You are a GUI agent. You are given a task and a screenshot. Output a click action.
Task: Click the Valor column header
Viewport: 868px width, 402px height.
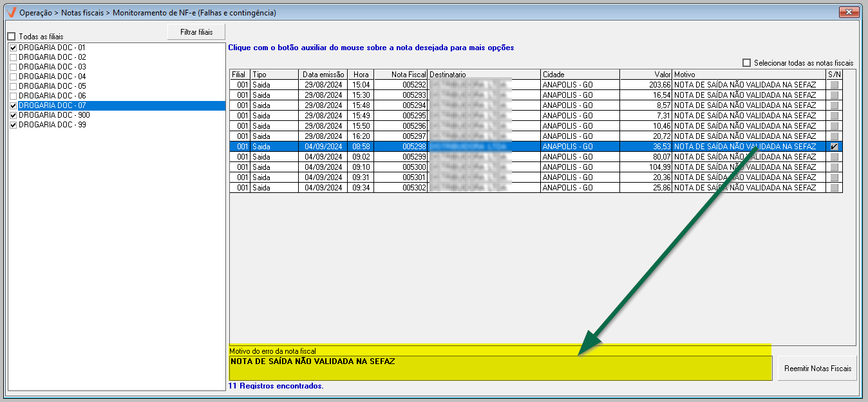pos(645,75)
